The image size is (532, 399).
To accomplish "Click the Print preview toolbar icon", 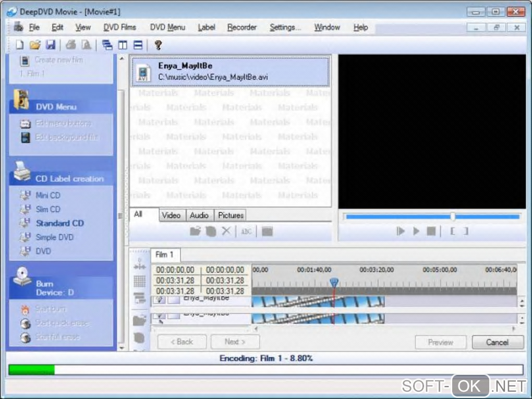I will (86, 45).
